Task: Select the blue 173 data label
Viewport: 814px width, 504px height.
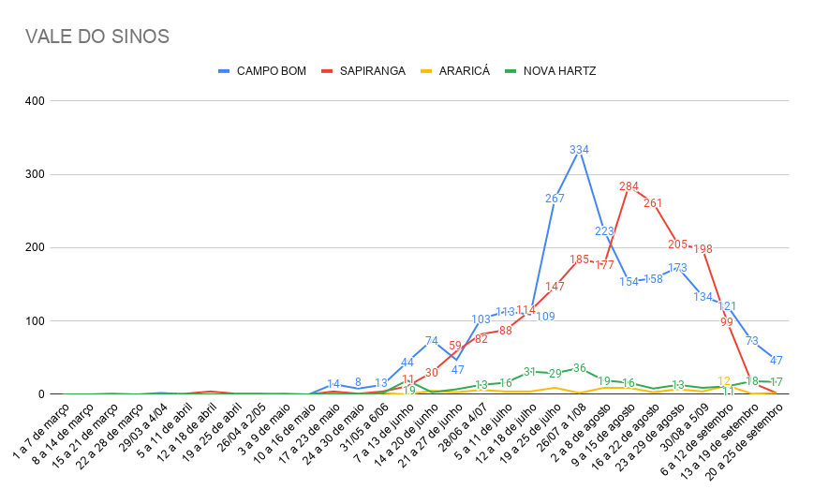Action: (x=677, y=268)
